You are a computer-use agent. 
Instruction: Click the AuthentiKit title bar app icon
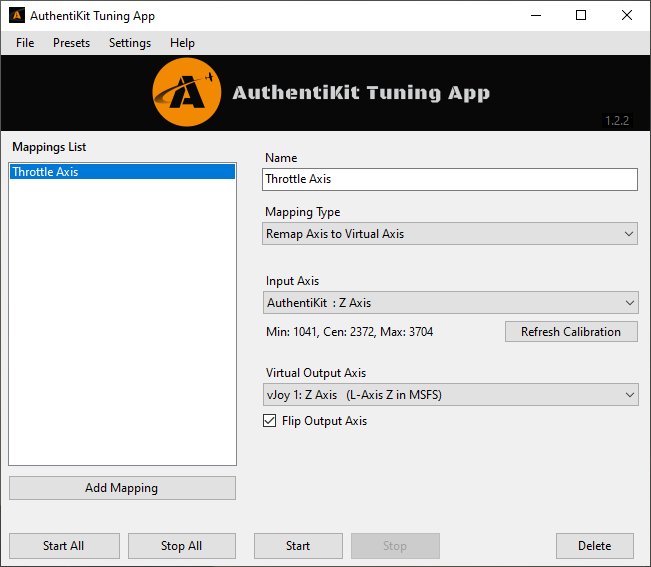[17, 15]
